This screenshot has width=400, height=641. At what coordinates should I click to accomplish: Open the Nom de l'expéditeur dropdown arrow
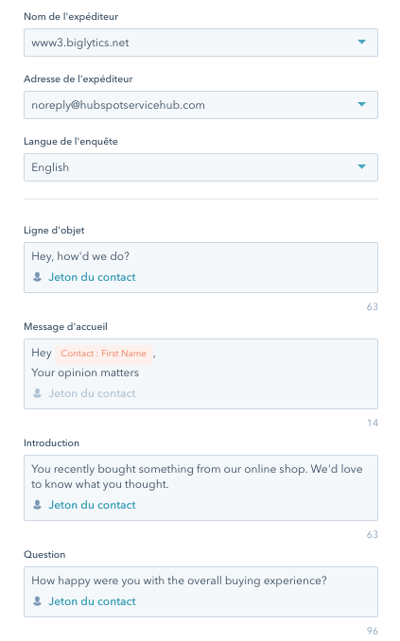pos(362,42)
